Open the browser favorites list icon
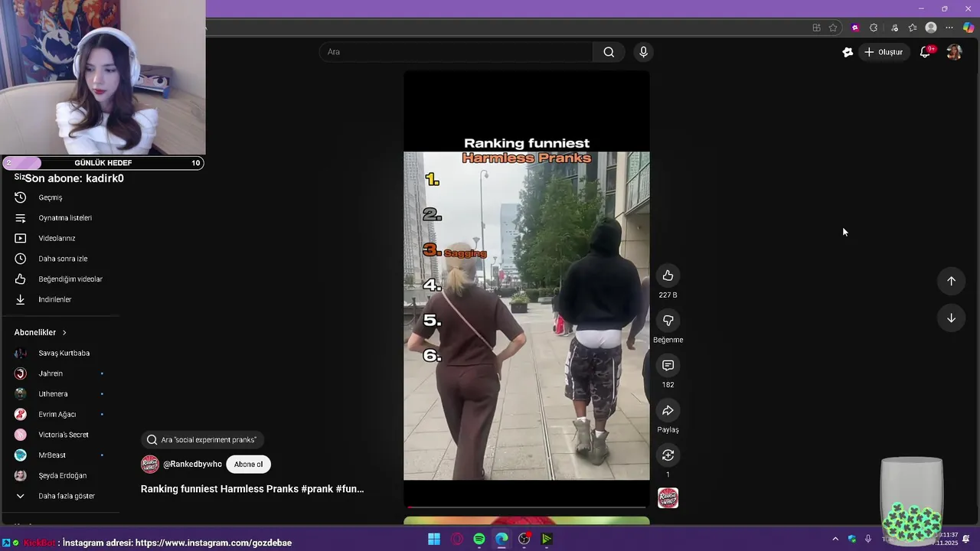 913,28
